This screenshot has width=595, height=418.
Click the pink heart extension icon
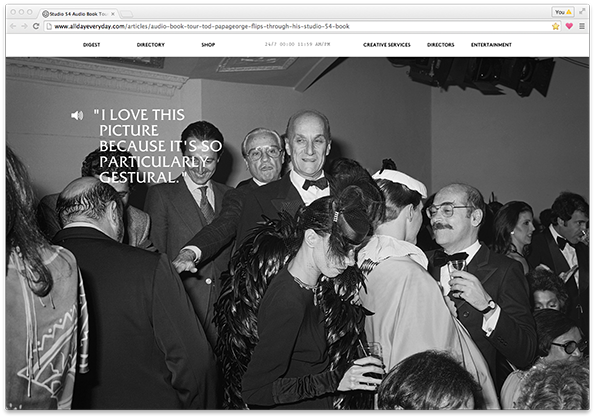pos(569,26)
